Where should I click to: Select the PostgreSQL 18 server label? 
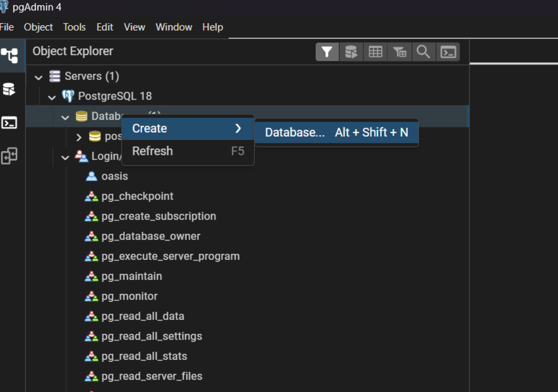click(115, 96)
